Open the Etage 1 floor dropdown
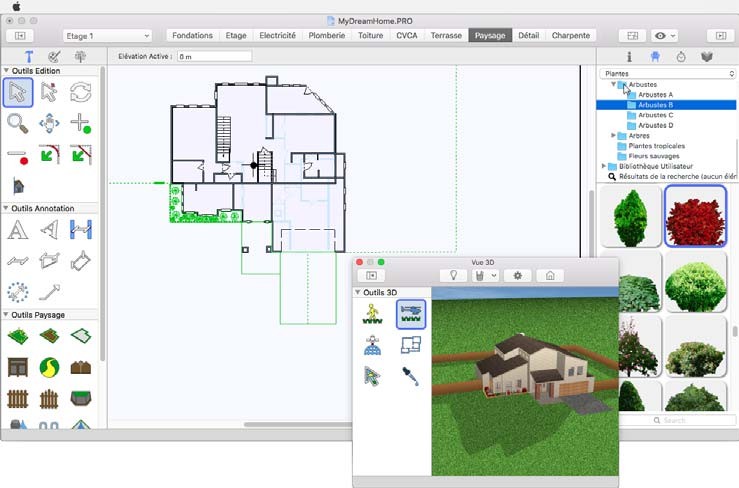 pos(107,36)
